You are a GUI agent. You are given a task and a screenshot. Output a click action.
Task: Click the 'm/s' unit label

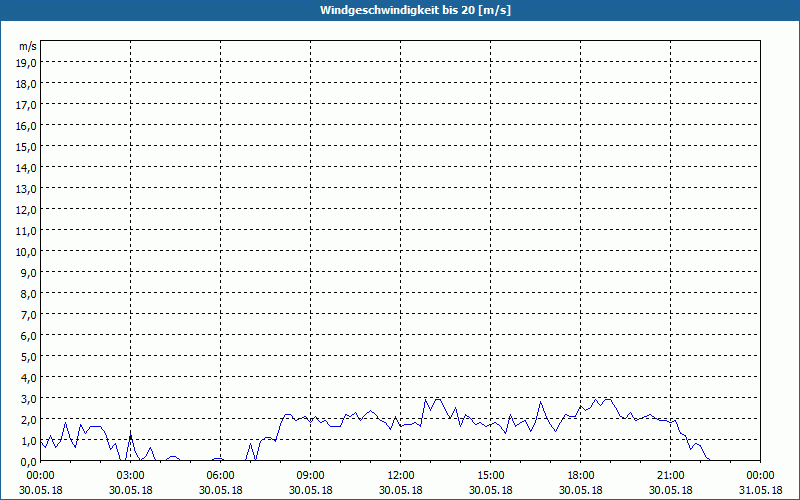coord(28,46)
